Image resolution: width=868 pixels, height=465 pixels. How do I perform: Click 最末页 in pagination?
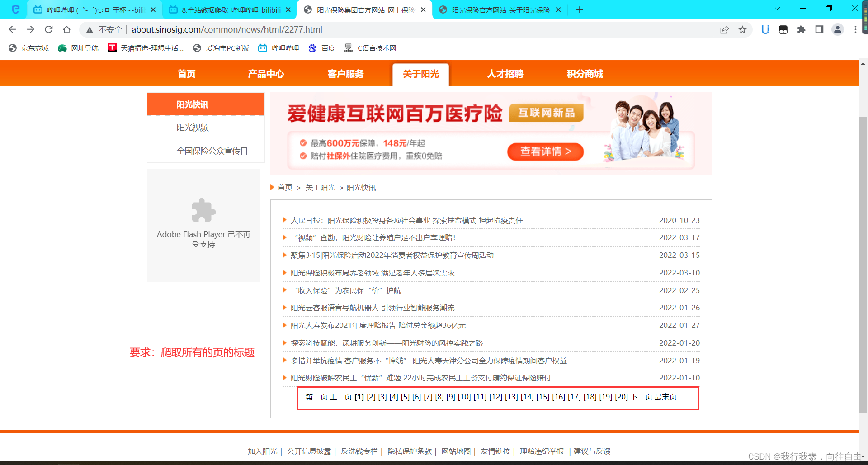[665, 397]
